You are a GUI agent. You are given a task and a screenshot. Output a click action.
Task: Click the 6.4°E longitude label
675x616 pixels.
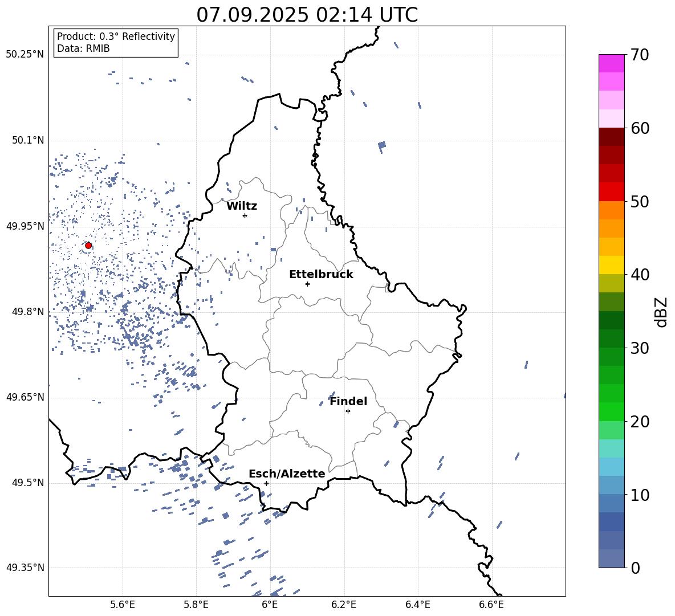point(417,605)
